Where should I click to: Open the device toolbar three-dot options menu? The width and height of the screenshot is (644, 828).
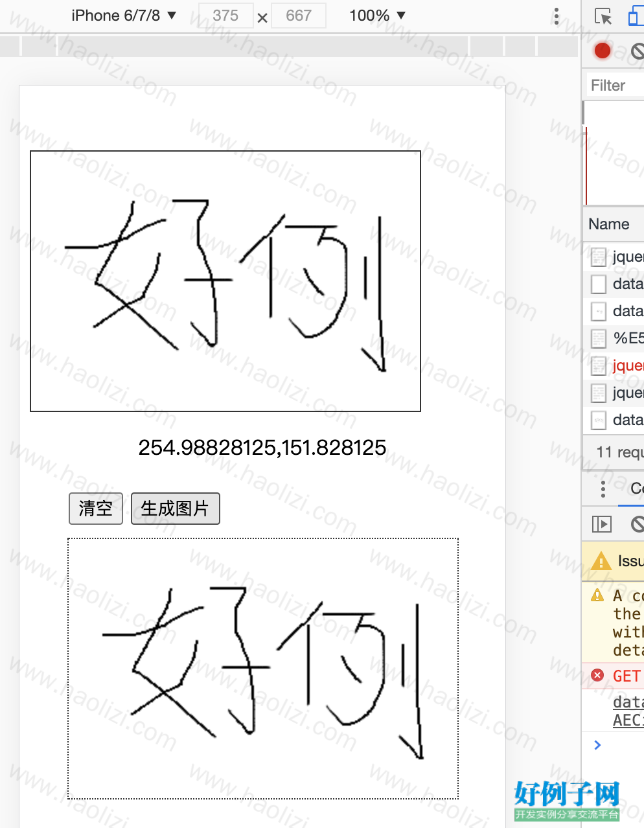pos(557,16)
